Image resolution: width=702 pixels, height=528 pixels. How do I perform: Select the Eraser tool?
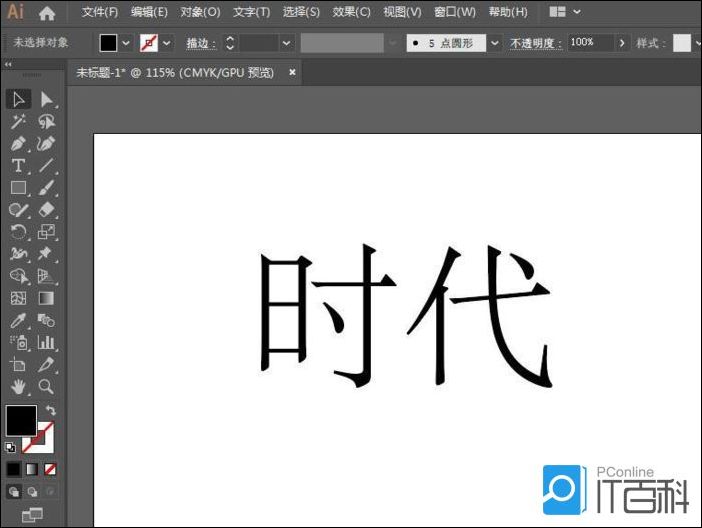coord(46,210)
